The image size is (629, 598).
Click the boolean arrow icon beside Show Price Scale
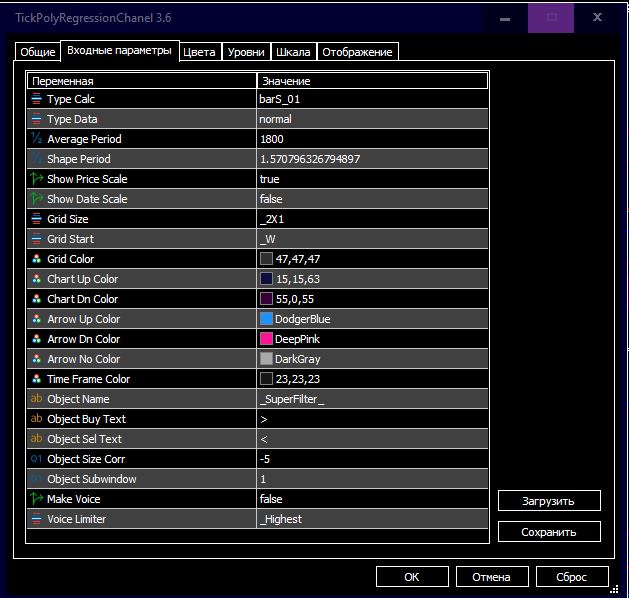tap(37, 178)
